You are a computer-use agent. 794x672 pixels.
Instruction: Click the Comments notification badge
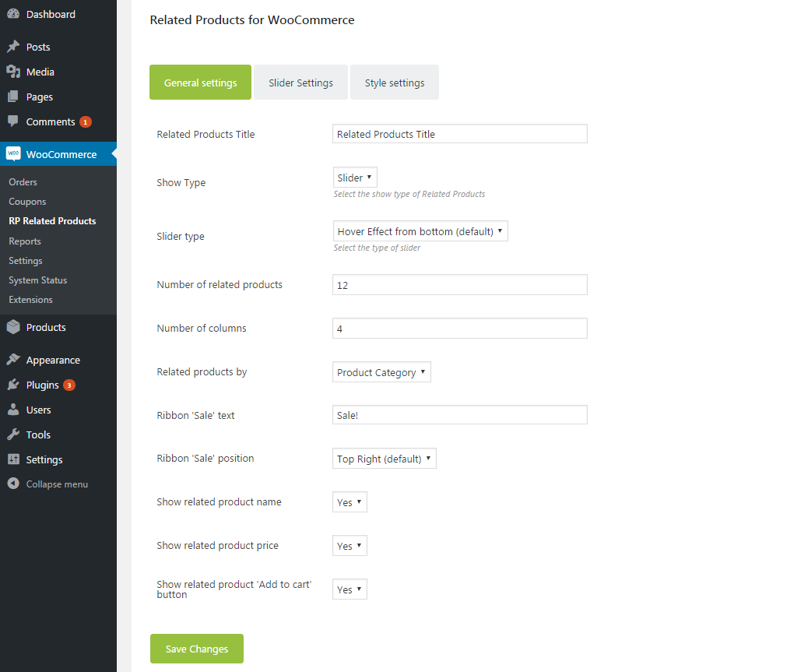tap(86, 122)
